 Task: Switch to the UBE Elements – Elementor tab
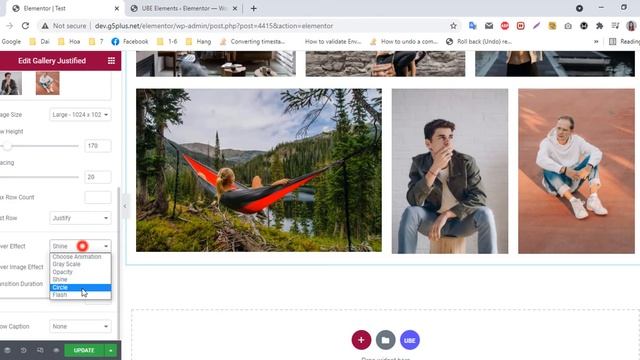click(184, 8)
